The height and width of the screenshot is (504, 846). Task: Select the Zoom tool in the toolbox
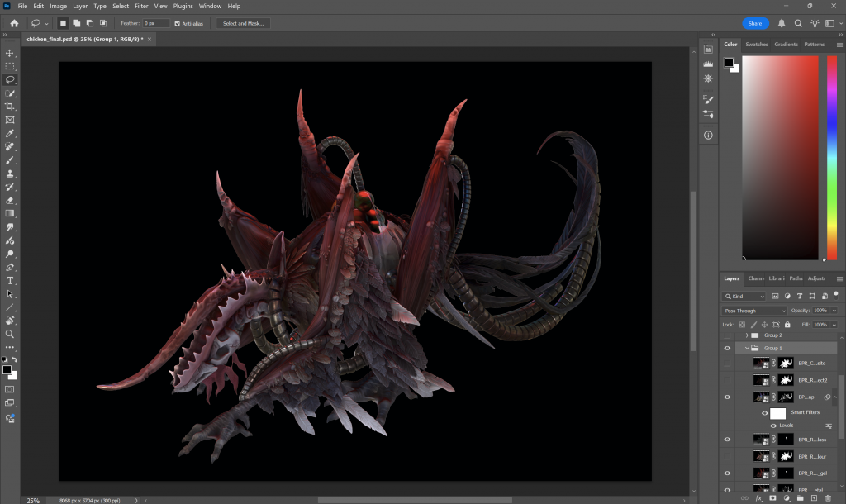click(x=10, y=334)
